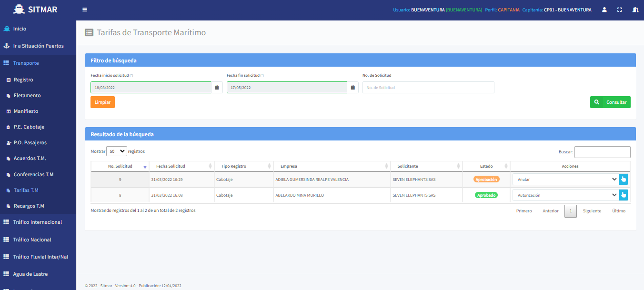Screen dimensions: 644x290
Task: Change Mostrar registros count dropdown
Action: pyautogui.click(x=117, y=151)
